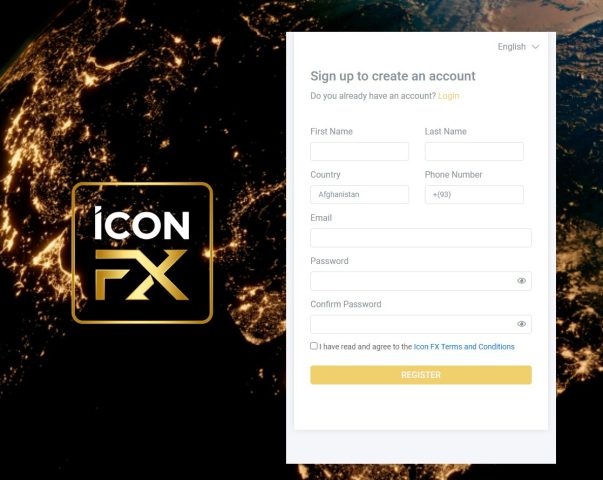The image size is (603, 480).
Task: Click the Email label text
Action: [x=321, y=218]
